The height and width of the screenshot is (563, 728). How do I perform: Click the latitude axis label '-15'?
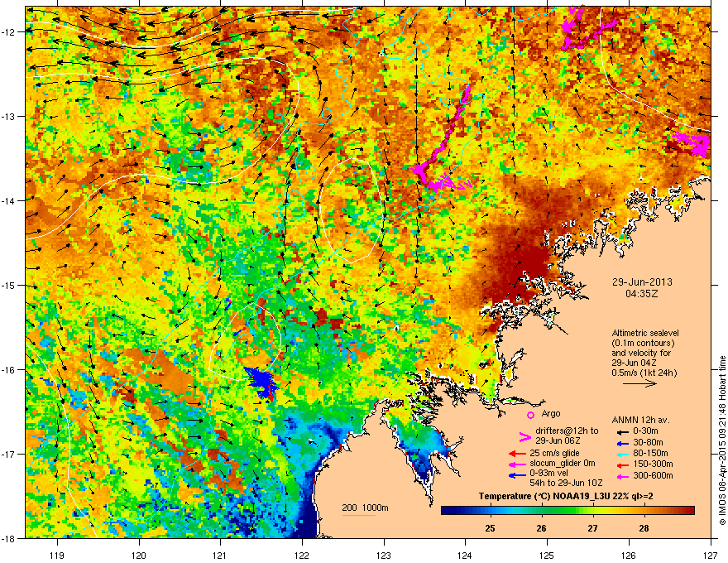point(9,286)
